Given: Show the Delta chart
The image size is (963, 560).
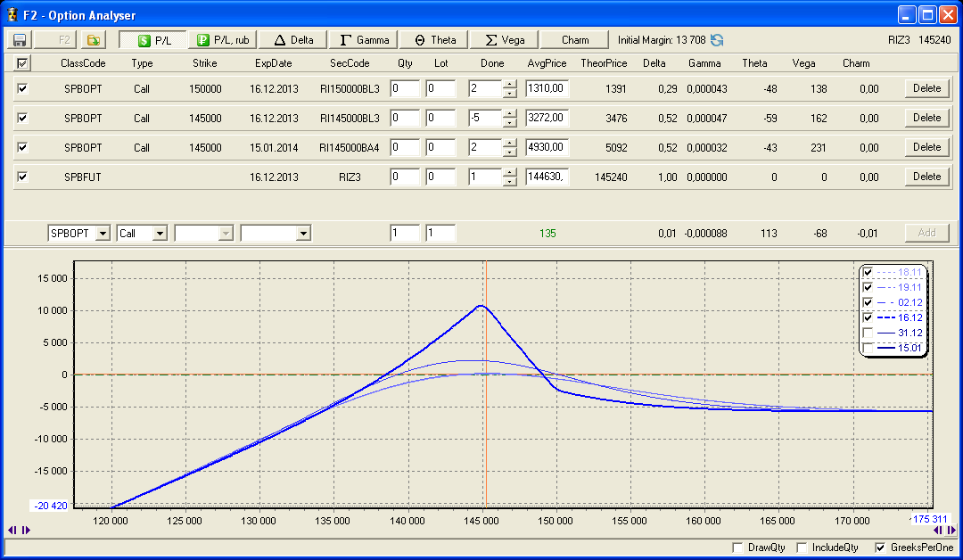Looking at the screenshot, I should (x=293, y=40).
